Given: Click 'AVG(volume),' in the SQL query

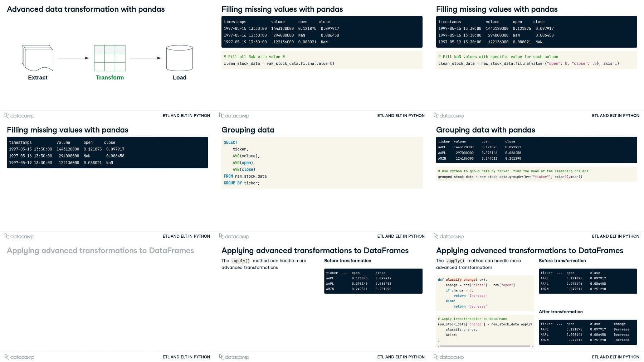Looking at the screenshot, I should click(246, 156).
